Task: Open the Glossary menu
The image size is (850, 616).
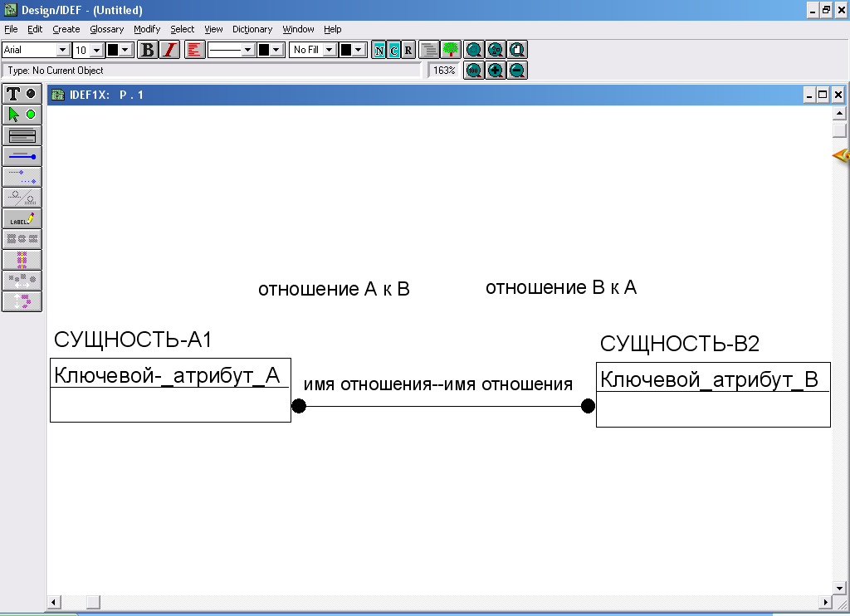Action: 107,29
